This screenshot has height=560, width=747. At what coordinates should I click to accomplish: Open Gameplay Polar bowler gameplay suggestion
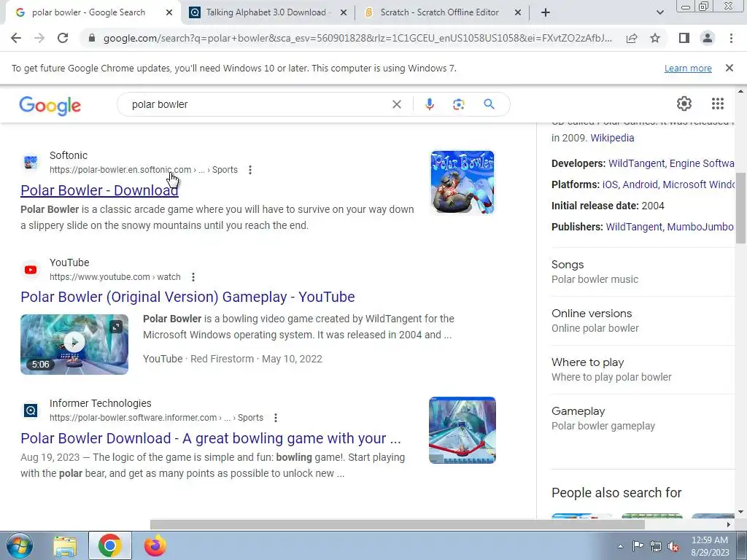(643, 418)
